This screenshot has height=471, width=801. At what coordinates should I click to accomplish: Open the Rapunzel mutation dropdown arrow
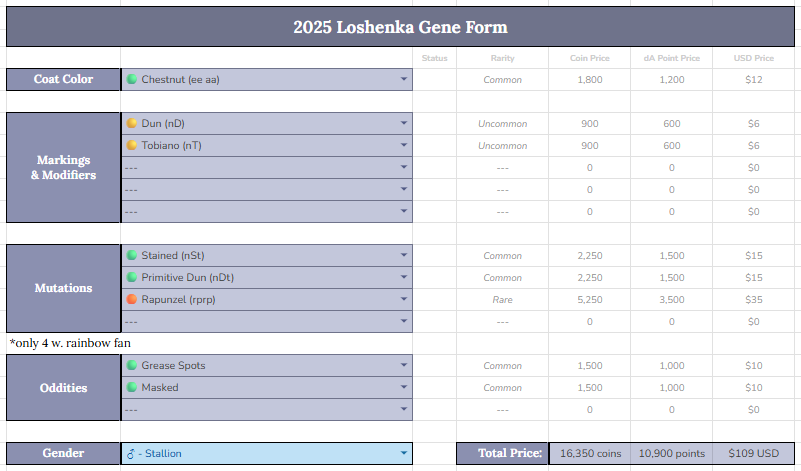coord(404,299)
